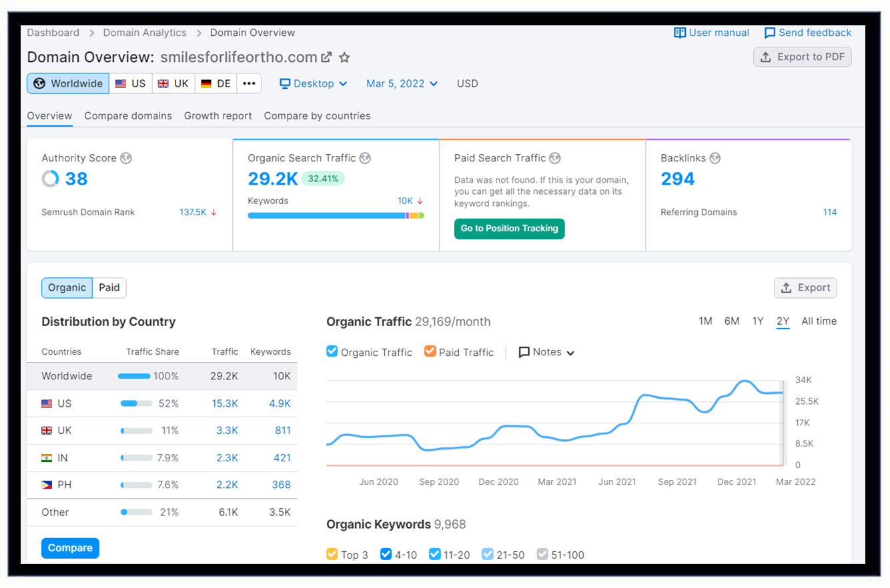Switch to the Growth report tab

[x=218, y=116]
